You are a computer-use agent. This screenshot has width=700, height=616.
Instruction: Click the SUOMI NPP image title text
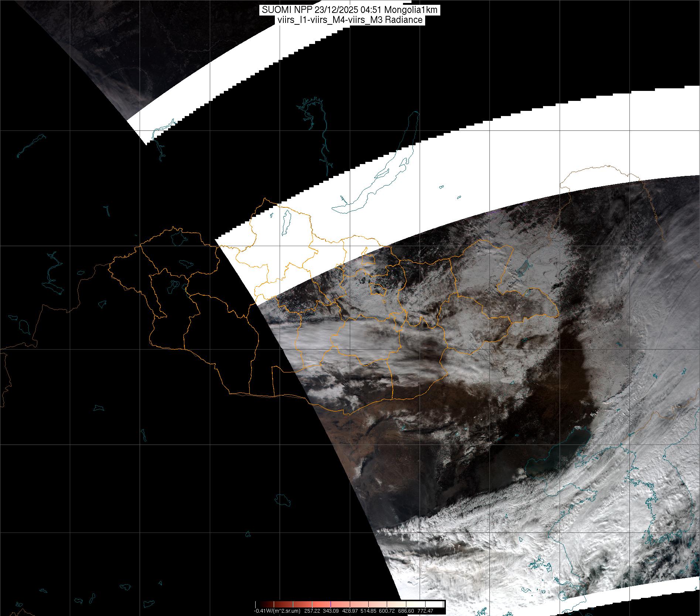[x=349, y=10]
